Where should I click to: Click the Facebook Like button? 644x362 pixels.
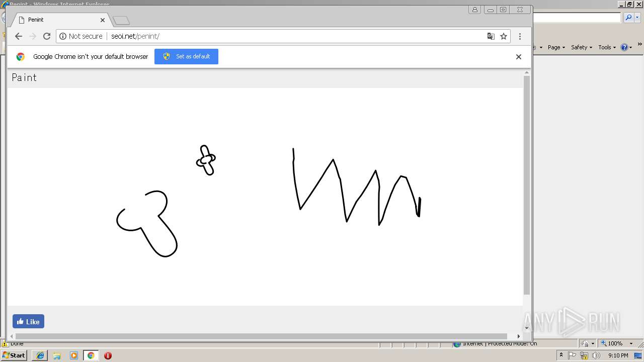coord(28,321)
